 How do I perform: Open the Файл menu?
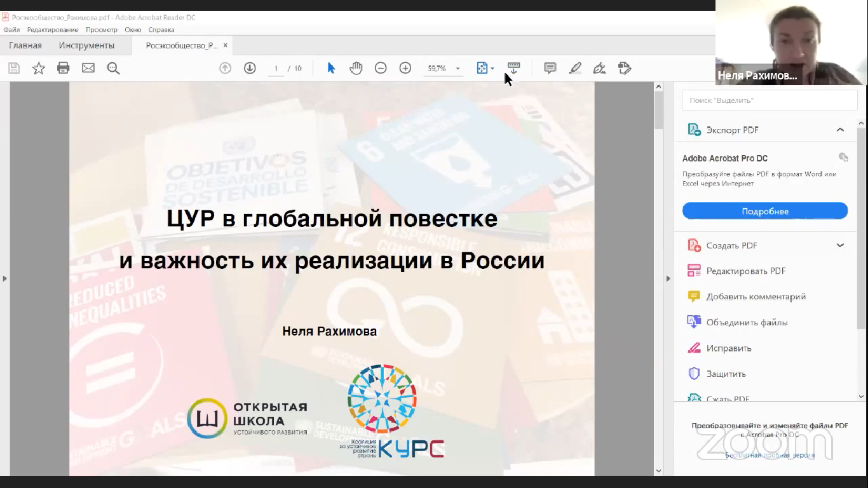click(11, 30)
